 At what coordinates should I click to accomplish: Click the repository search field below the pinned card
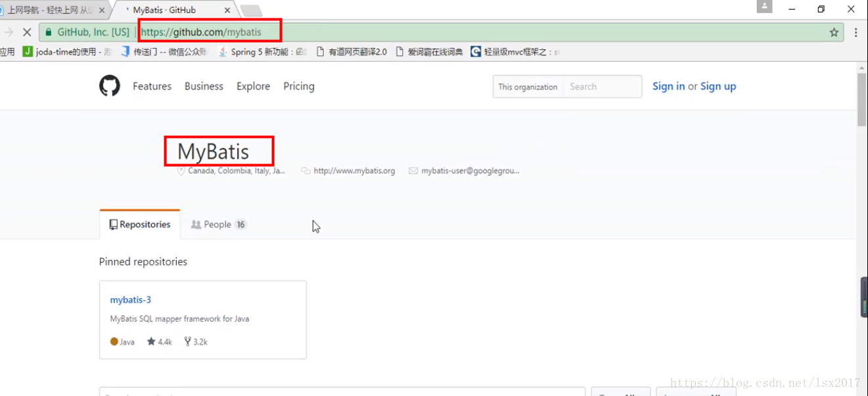pyautogui.click(x=342, y=392)
